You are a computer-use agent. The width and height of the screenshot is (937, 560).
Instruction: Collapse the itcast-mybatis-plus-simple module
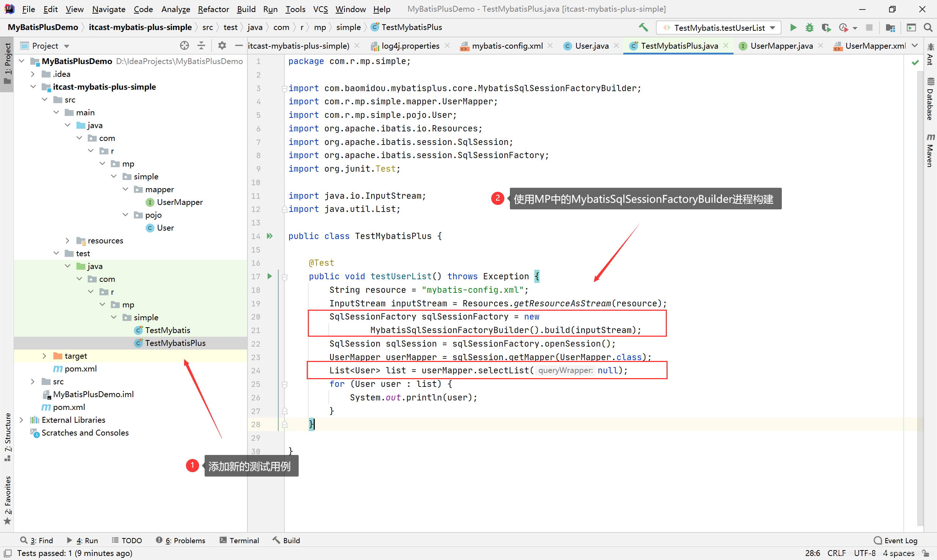pyautogui.click(x=33, y=87)
